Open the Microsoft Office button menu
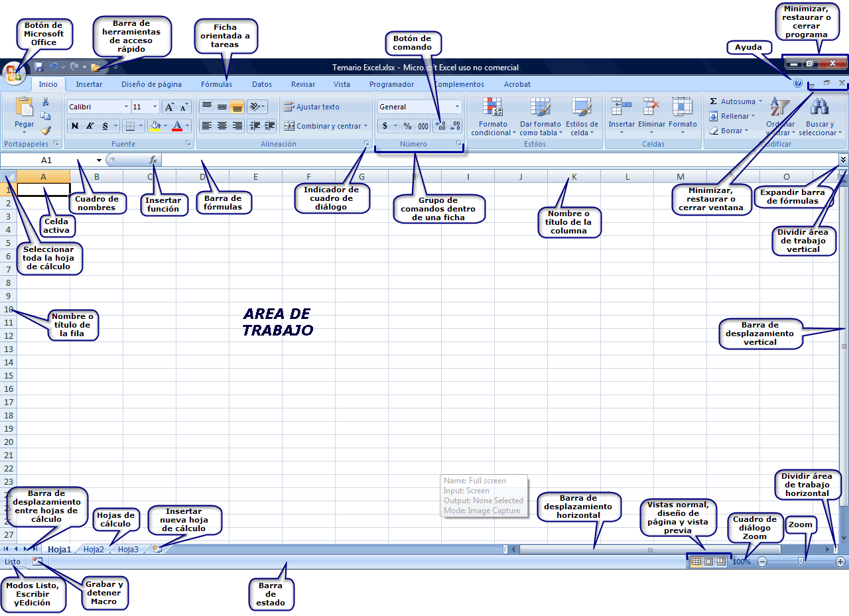Screen dimensions: 849x616 tap(13, 72)
